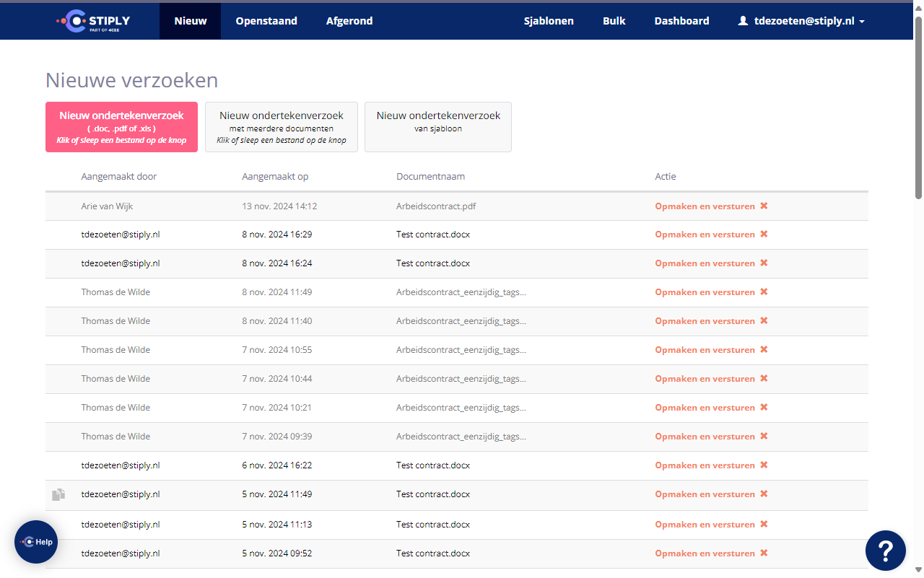The image size is (924, 578).
Task: Delete the 5 nov. 2024 09:52 request
Action: (x=764, y=553)
